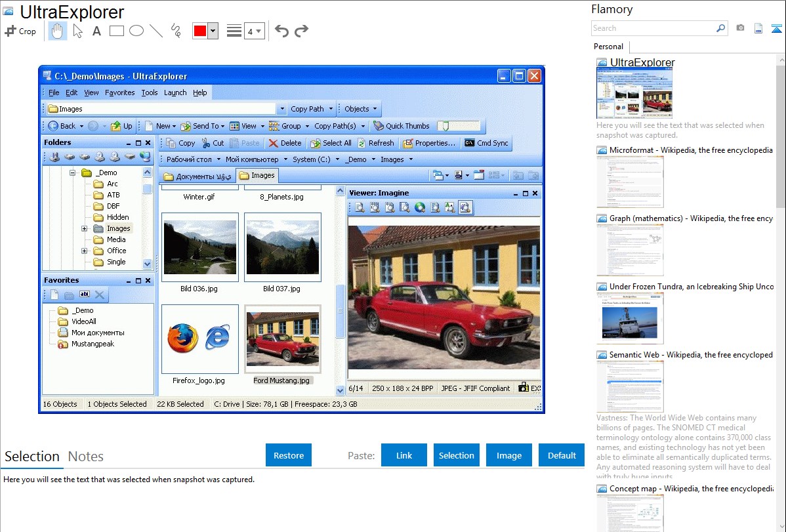Screen dimensions: 786x532
Task: Open the Personal tab
Action: [x=608, y=47]
